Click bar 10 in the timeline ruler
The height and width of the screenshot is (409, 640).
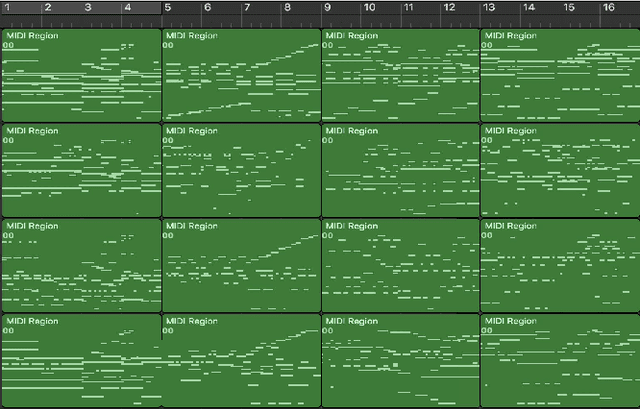click(x=369, y=8)
